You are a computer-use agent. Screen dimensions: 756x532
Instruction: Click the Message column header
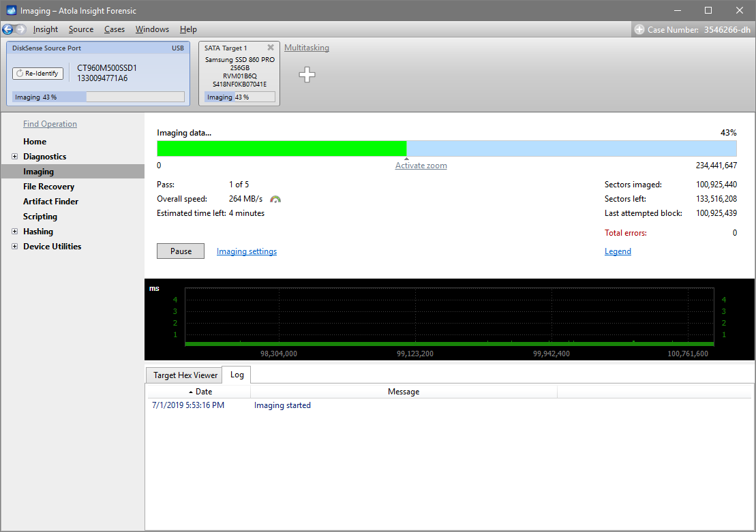pyautogui.click(x=404, y=392)
